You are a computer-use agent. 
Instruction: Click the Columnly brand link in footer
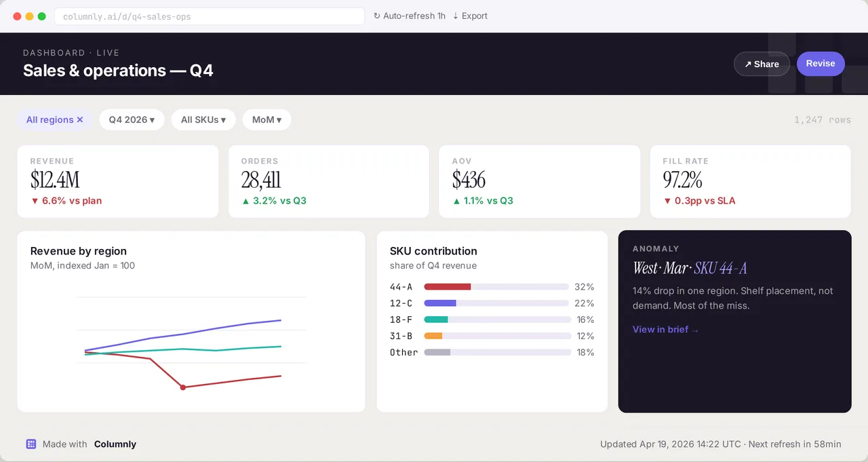coord(115,444)
